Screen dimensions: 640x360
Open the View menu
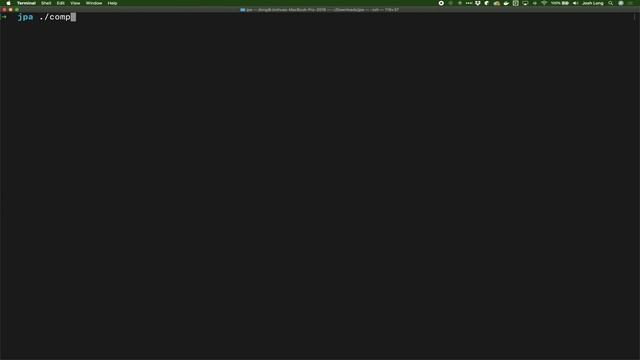(75, 3)
